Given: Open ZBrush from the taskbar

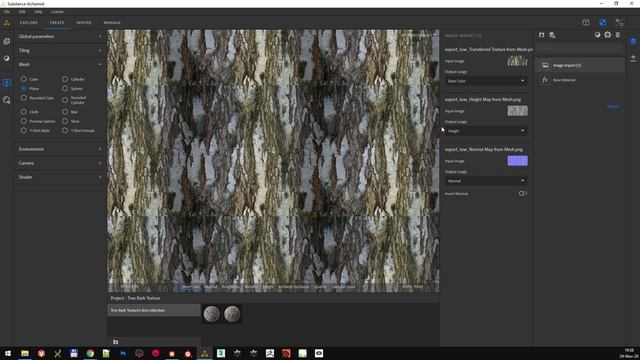Looking at the screenshot, I should pos(270,353).
